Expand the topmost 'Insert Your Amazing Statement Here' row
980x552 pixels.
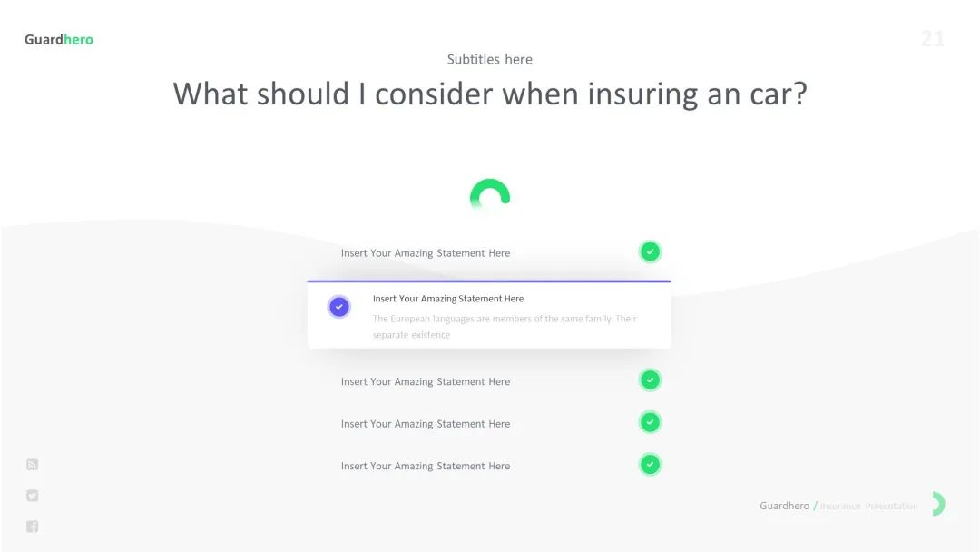(x=426, y=253)
